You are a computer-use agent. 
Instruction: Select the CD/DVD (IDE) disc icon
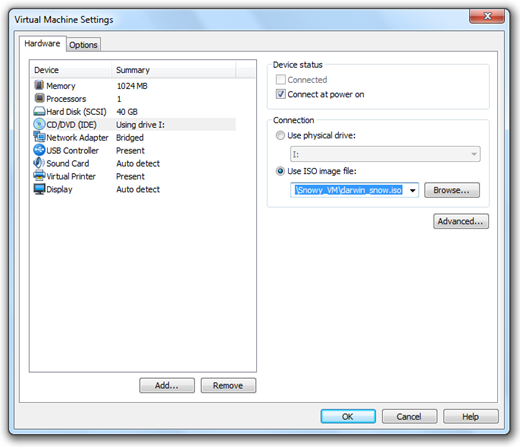39,124
